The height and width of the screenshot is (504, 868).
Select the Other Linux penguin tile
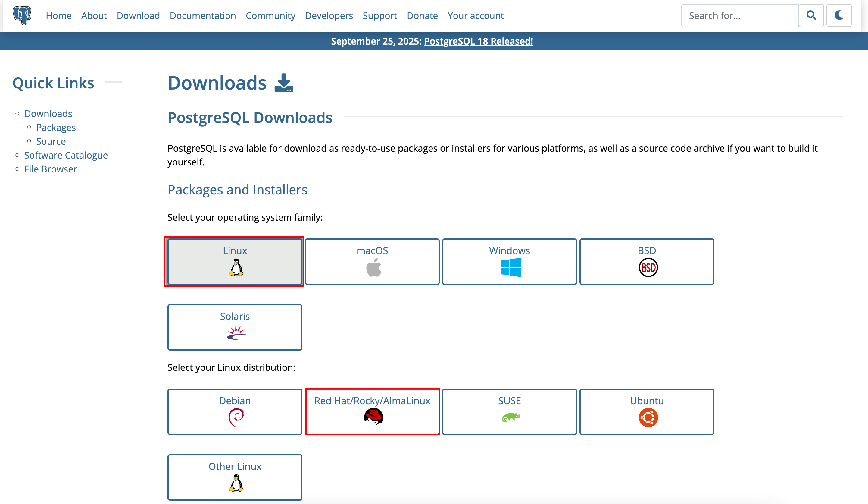[235, 477]
